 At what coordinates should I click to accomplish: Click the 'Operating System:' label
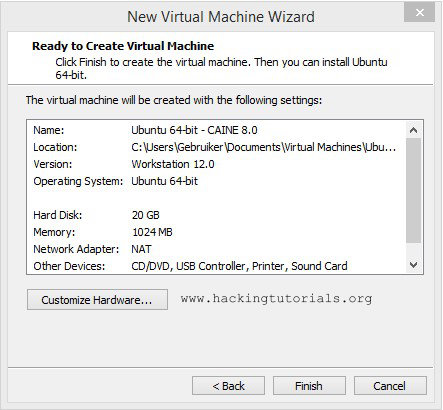point(78,181)
